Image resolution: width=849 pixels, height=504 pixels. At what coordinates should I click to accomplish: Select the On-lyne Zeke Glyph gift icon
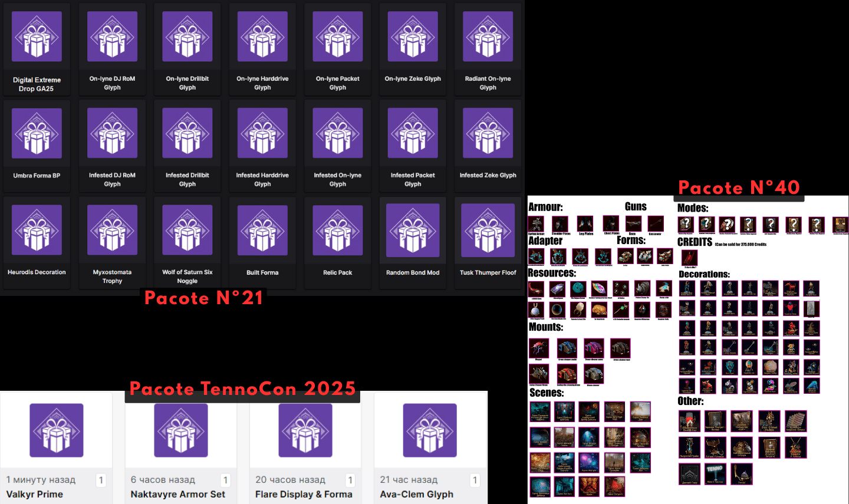click(413, 37)
